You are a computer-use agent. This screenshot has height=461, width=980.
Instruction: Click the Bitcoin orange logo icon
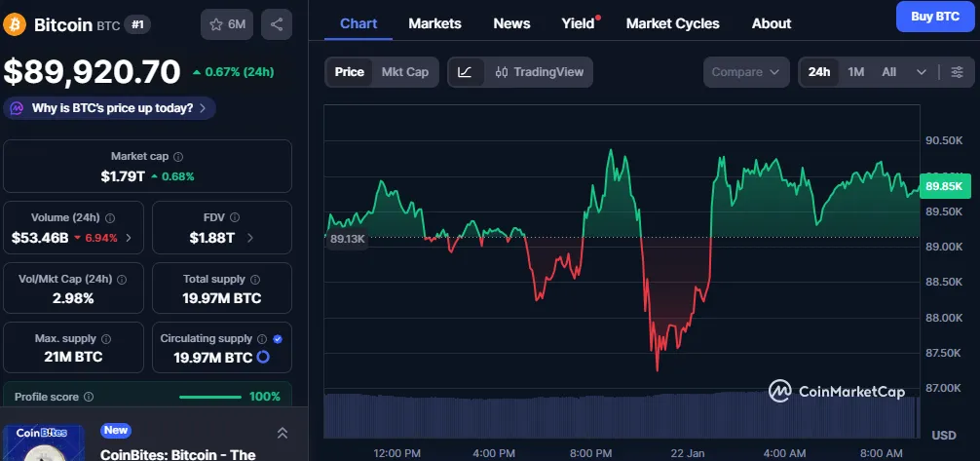pos(15,25)
